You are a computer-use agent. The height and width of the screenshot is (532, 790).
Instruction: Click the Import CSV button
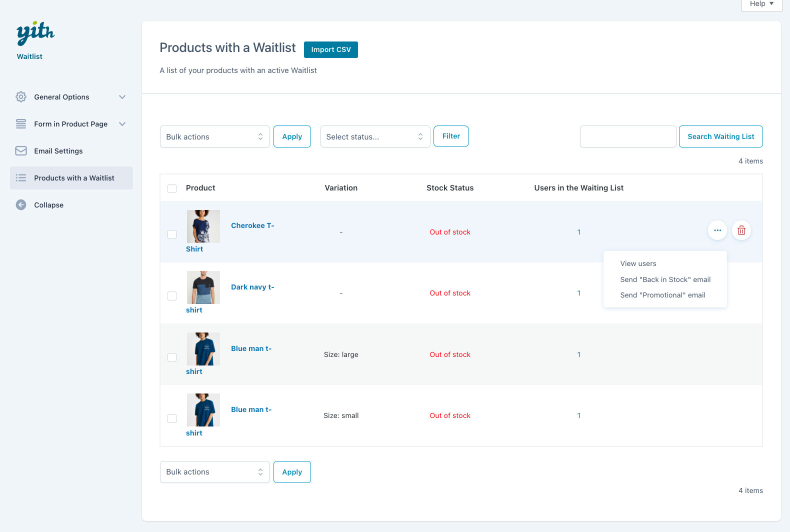[330, 49]
